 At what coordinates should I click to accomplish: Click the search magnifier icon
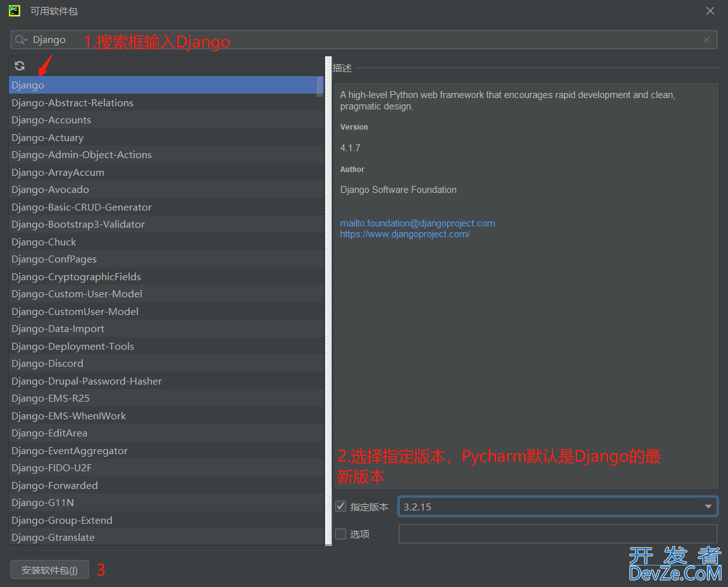[20, 40]
